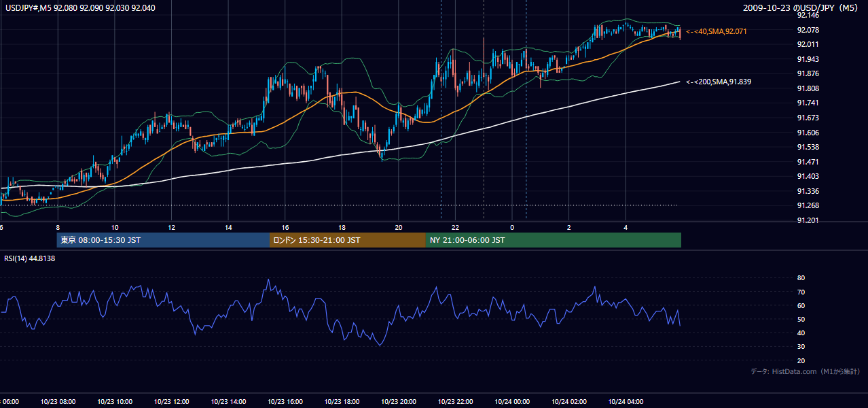Click price axis value 91.808
Viewport: 868px width, 408px height.
pos(808,88)
